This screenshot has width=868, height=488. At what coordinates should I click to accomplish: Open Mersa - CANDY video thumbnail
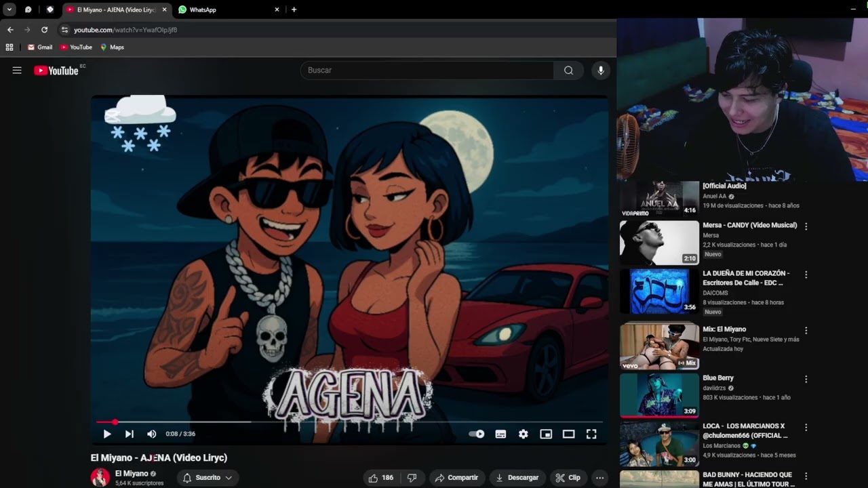click(x=659, y=243)
